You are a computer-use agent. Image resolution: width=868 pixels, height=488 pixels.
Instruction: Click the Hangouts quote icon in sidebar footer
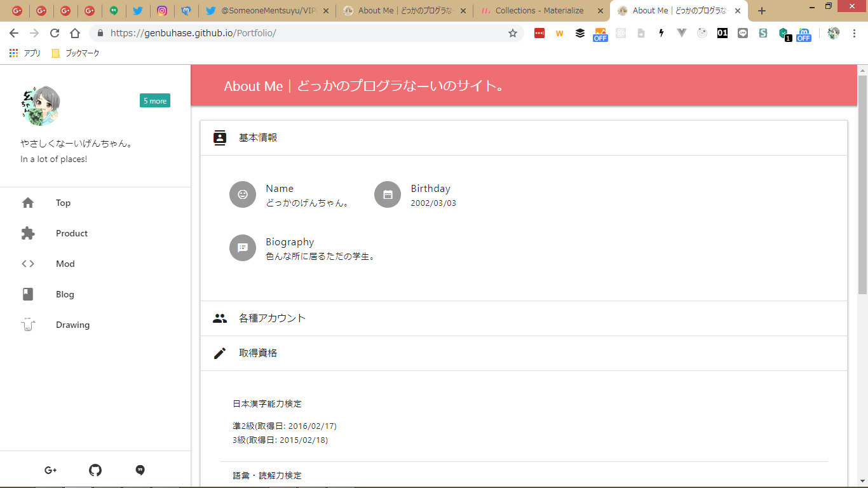[x=140, y=470]
